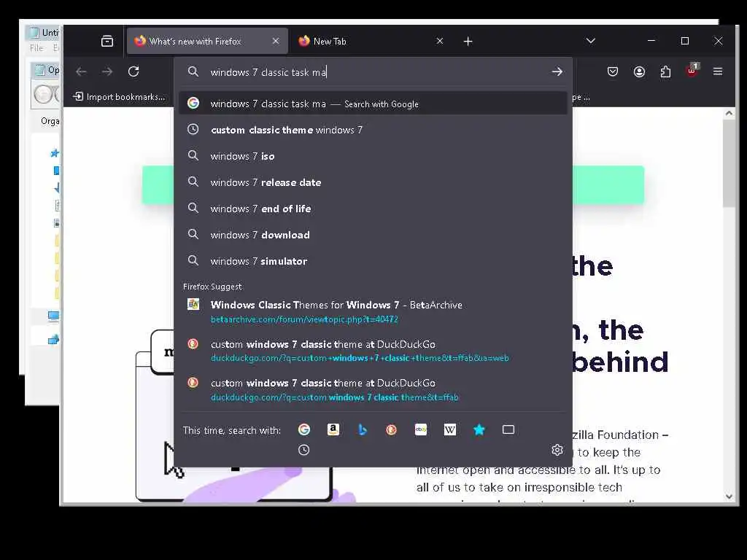Click the 'Firefox Suggest' label
This screenshot has width=747, height=560.
(x=212, y=287)
